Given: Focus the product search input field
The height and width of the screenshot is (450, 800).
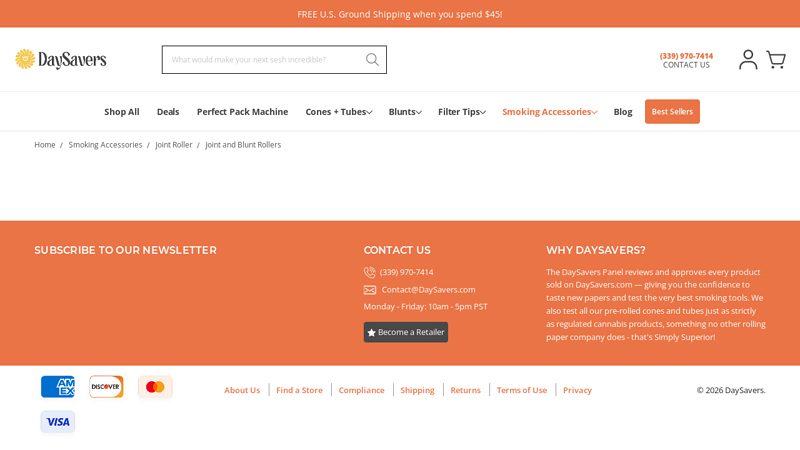Looking at the screenshot, I should [x=260, y=60].
